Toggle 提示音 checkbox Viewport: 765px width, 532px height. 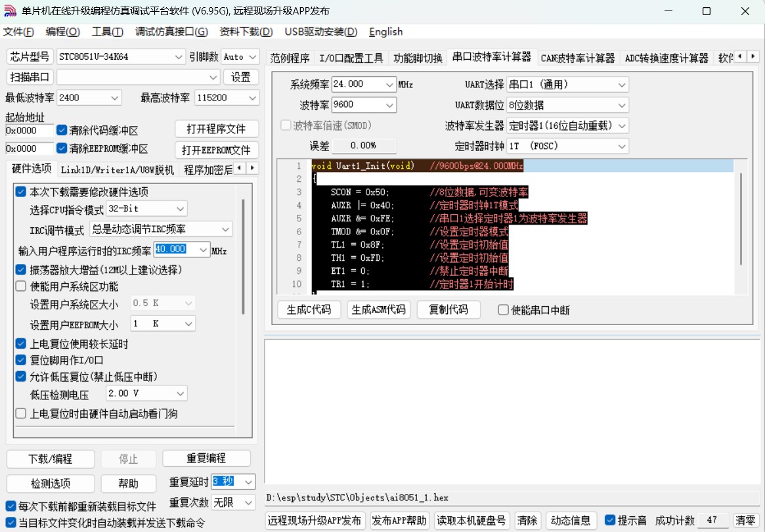coord(610,520)
